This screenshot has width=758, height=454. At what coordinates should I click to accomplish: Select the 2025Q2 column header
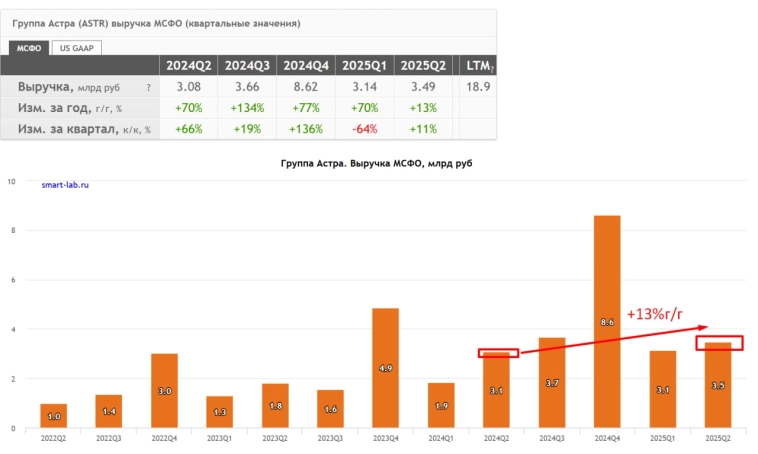(x=423, y=65)
